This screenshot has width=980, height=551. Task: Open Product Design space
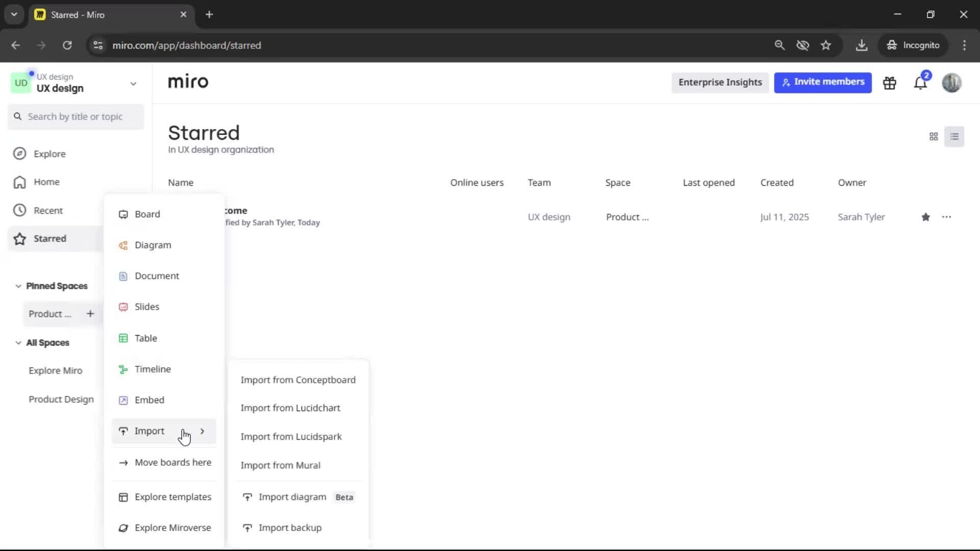[x=61, y=399]
